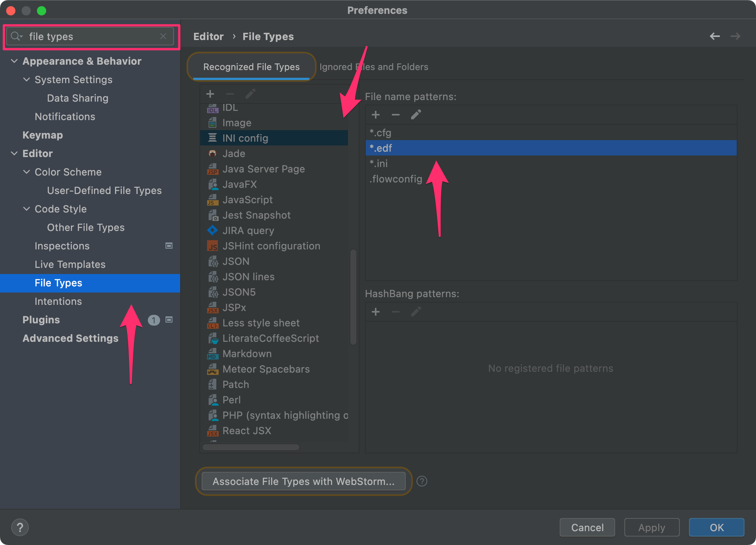Click remove icon under File name patterns

coord(395,115)
